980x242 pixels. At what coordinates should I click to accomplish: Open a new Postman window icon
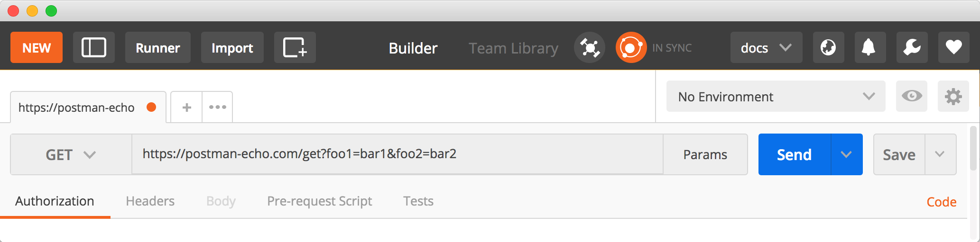pos(295,48)
